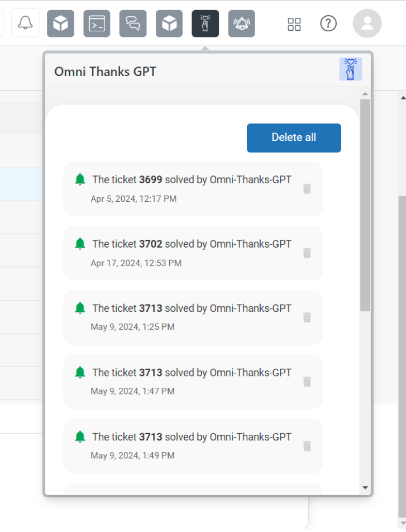
Task: Open the ringing bell alert app icon
Action: (x=241, y=23)
